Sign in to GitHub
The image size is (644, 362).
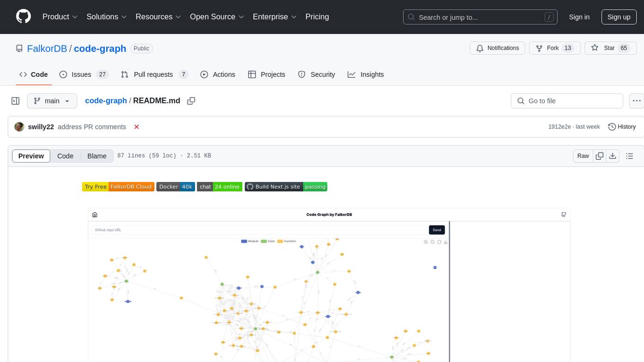579,17
